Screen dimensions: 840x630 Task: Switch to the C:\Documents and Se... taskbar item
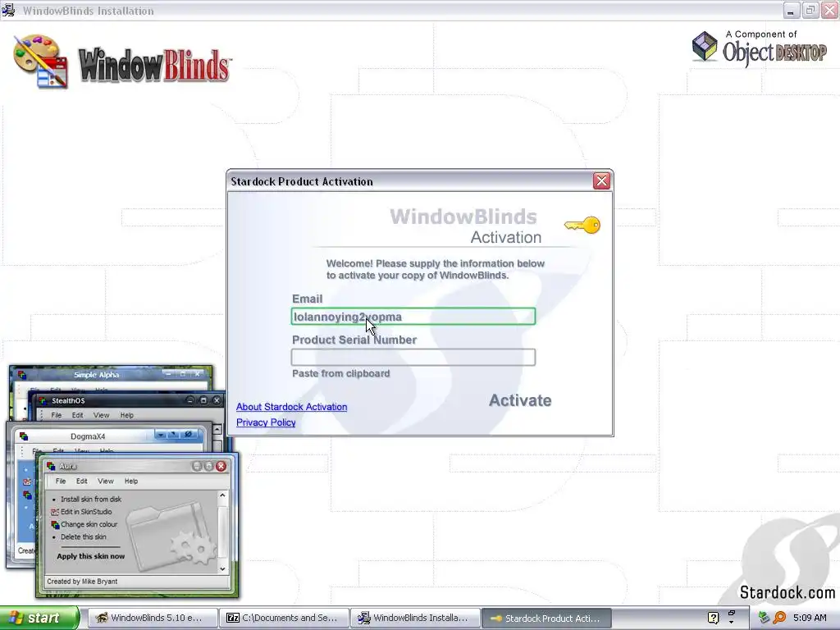pyautogui.click(x=284, y=618)
